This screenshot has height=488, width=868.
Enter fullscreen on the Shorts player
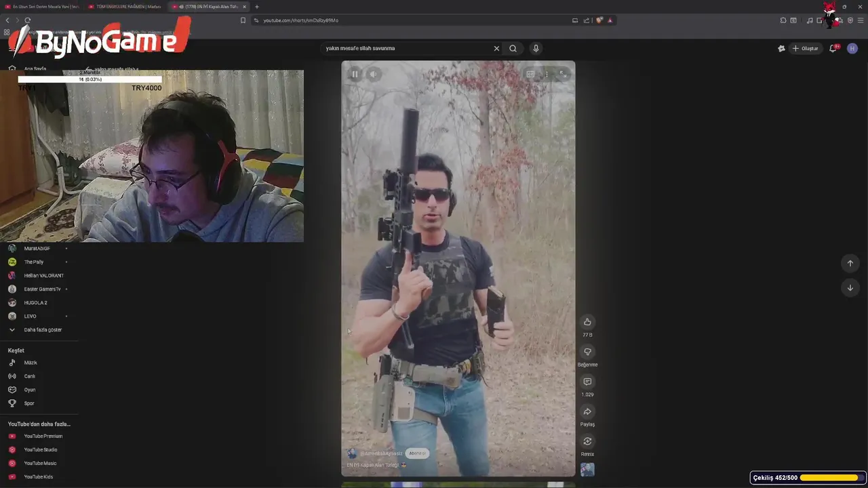563,74
